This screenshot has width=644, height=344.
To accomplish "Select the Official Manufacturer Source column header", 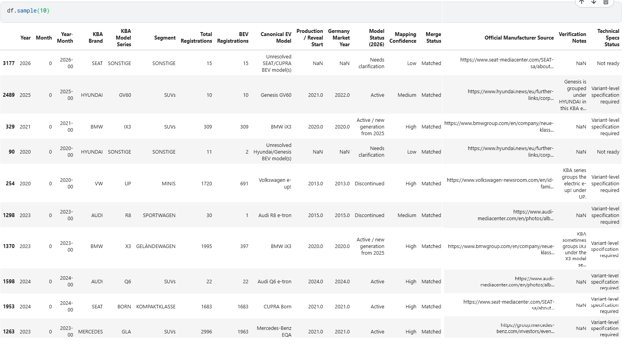I will 519,38.
